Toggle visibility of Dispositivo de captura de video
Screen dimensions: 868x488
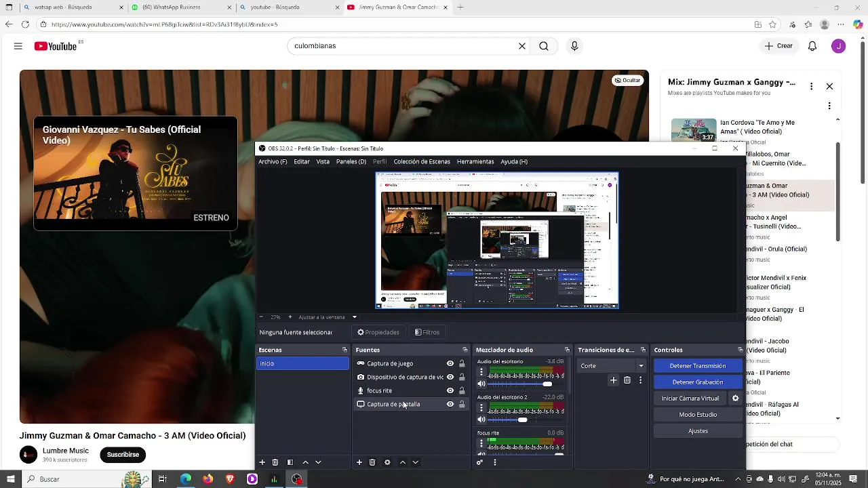coord(450,377)
